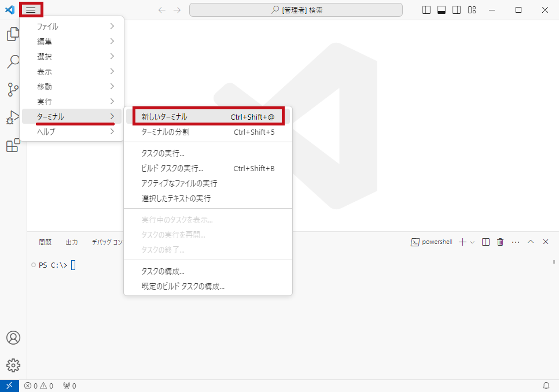Open the customize layout icon
This screenshot has height=392, width=559.
coord(472,10)
